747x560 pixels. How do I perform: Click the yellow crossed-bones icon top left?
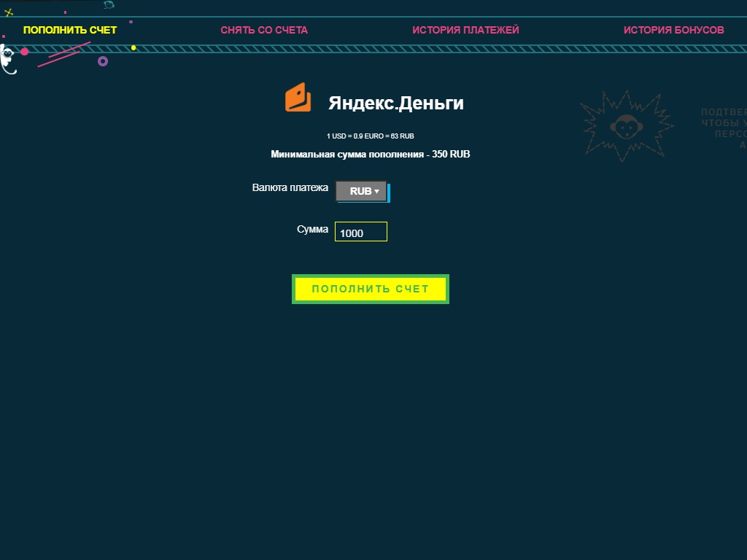pyautogui.click(x=9, y=12)
